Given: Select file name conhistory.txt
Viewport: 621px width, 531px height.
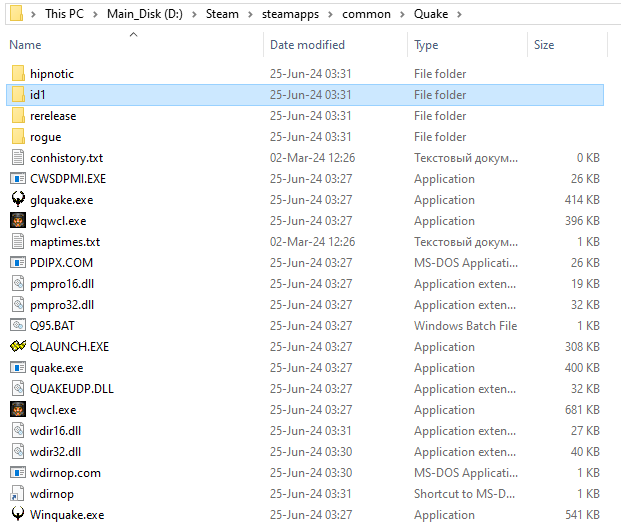Looking at the screenshot, I should (67, 158).
